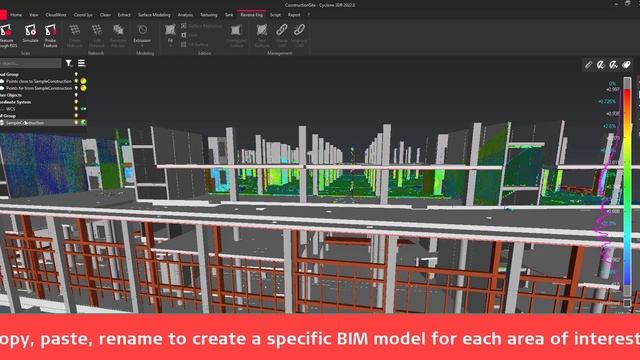Open the Script ribbon tab
Image resolution: width=640 pixels, height=360 pixels.
point(276,15)
